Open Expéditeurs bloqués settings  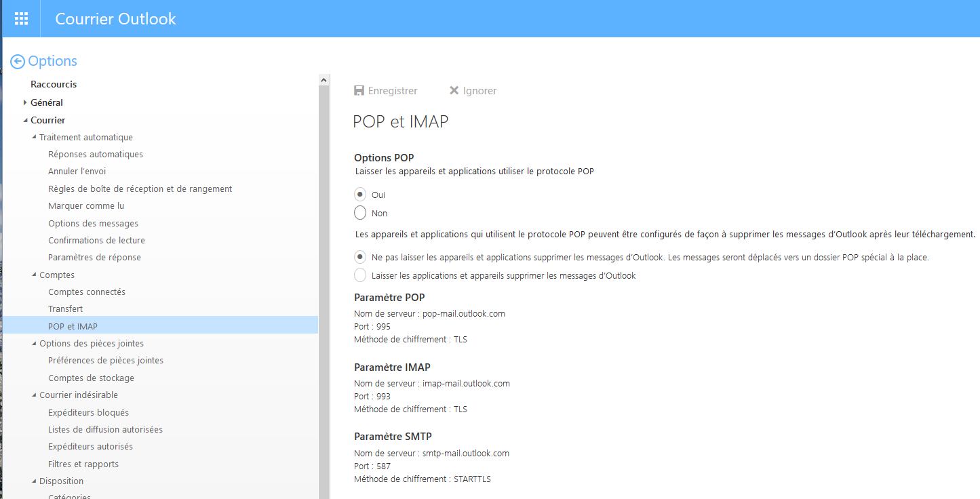(x=88, y=412)
